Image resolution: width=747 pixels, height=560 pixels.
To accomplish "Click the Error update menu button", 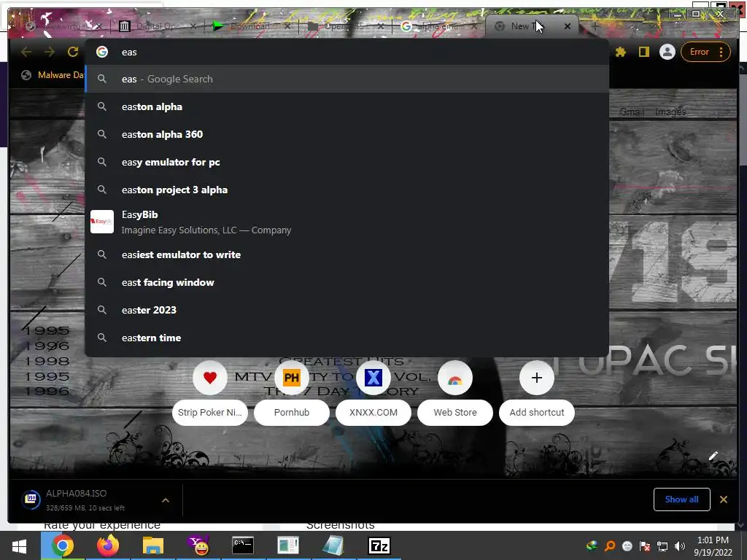I will coord(706,52).
